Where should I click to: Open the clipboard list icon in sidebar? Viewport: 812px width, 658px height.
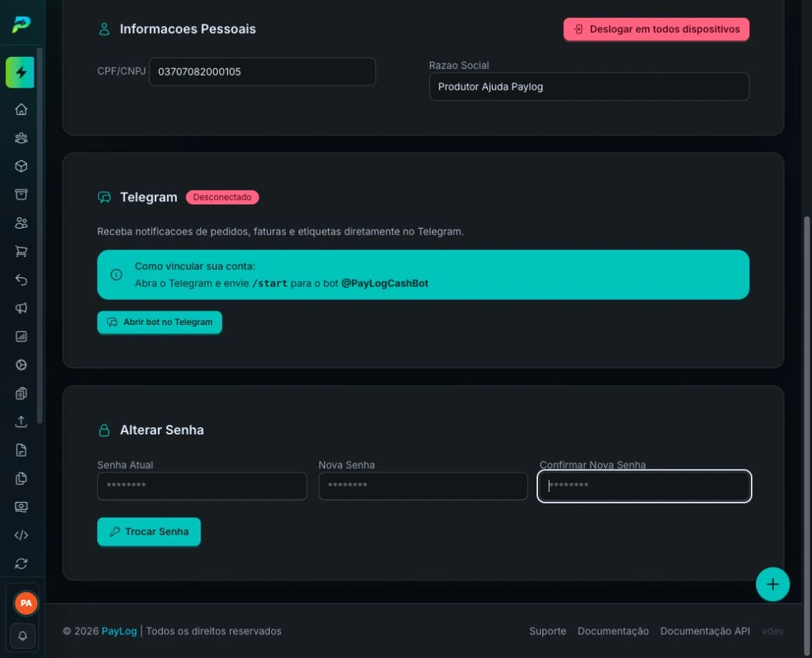(x=22, y=393)
